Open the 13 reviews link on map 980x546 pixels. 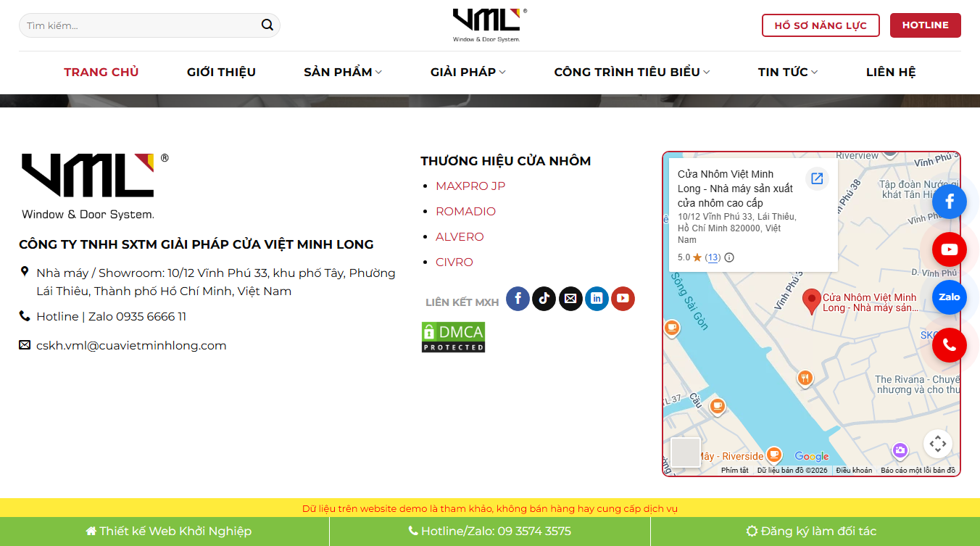click(713, 257)
